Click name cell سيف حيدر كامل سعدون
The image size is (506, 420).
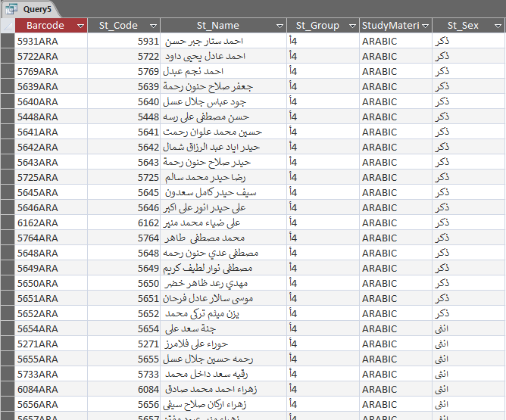point(223,193)
